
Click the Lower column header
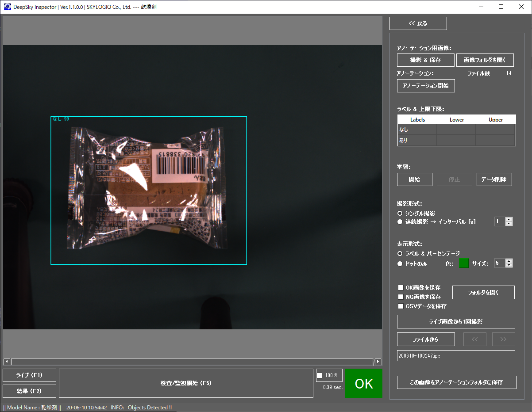click(x=457, y=120)
